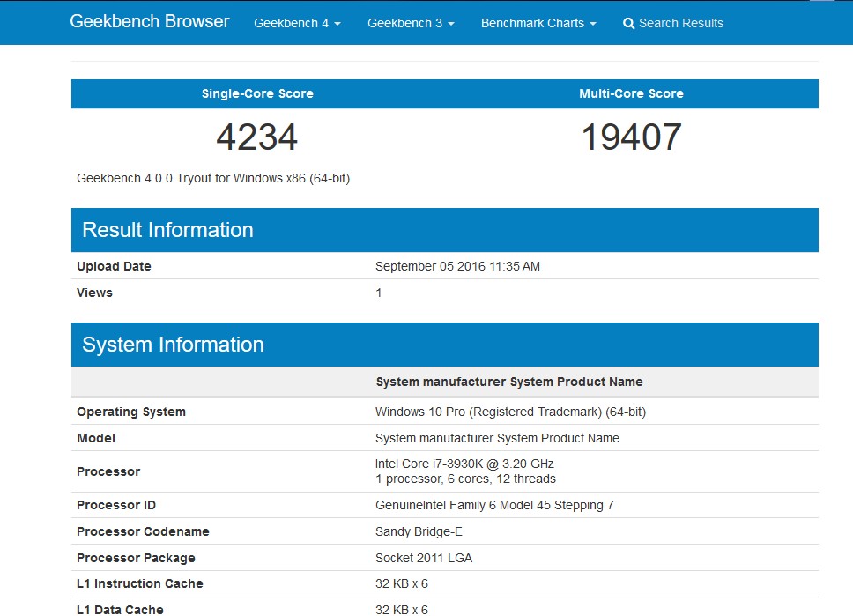Click the bold System manufacturer System Product Name heading

[x=509, y=382]
